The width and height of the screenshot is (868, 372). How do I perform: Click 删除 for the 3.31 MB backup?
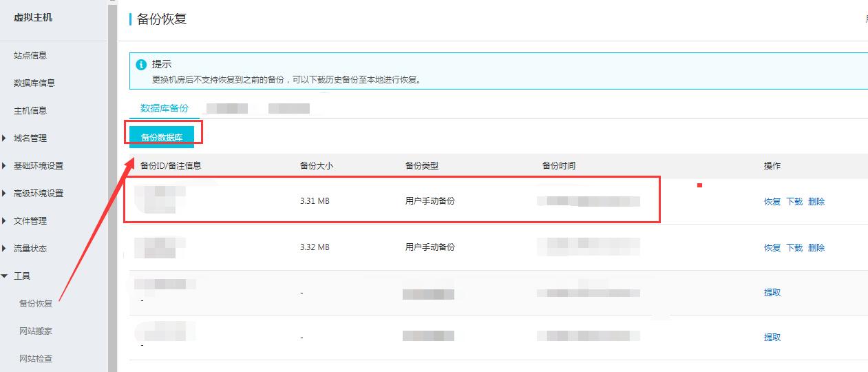pos(816,202)
